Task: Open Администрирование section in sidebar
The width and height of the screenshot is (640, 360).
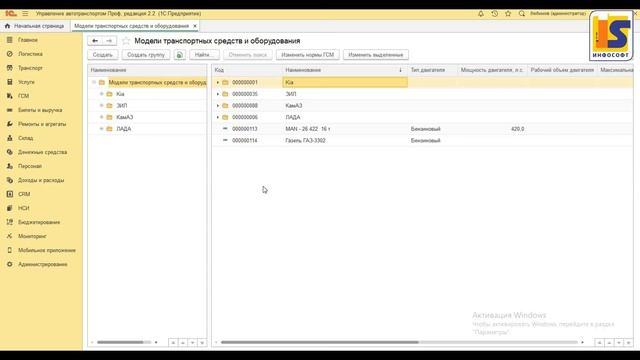Action: pyautogui.click(x=42, y=264)
